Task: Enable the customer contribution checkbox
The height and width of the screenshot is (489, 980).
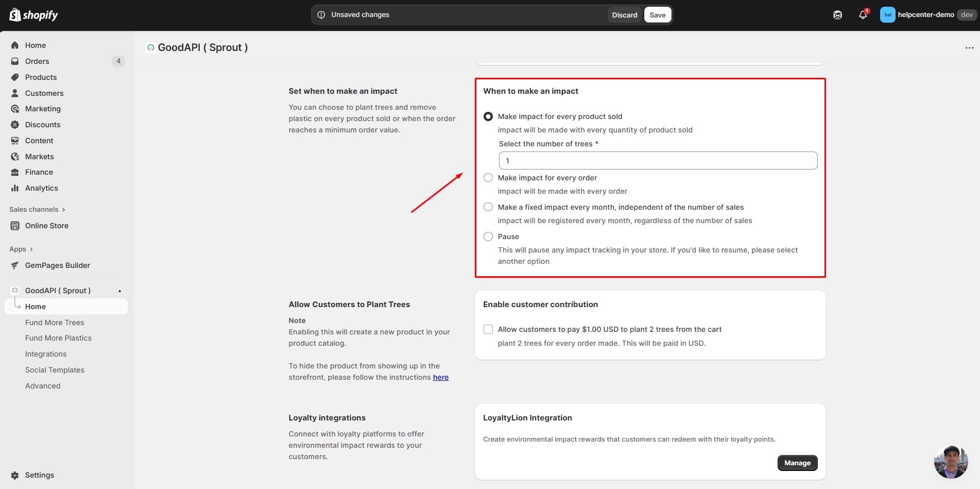Action: (488, 329)
